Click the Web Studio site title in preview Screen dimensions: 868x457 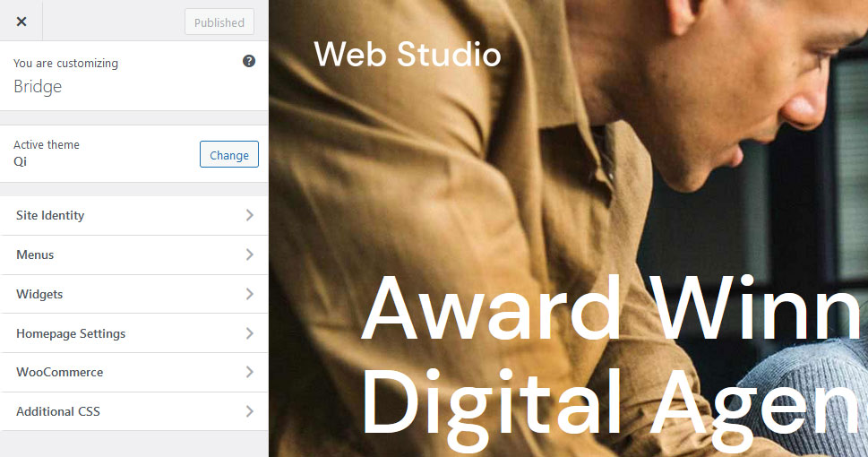coord(408,55)
